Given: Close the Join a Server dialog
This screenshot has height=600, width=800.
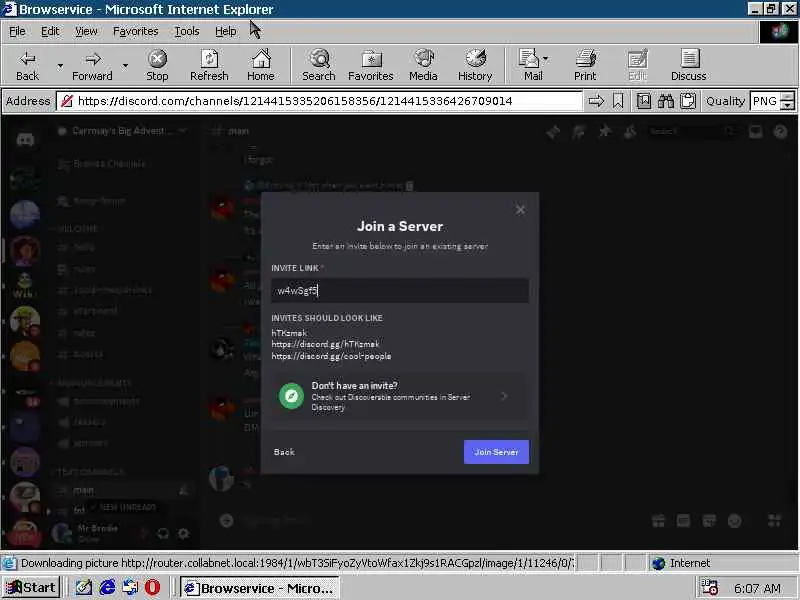Looking at the screenshot, I should click(x=520, y=210).
